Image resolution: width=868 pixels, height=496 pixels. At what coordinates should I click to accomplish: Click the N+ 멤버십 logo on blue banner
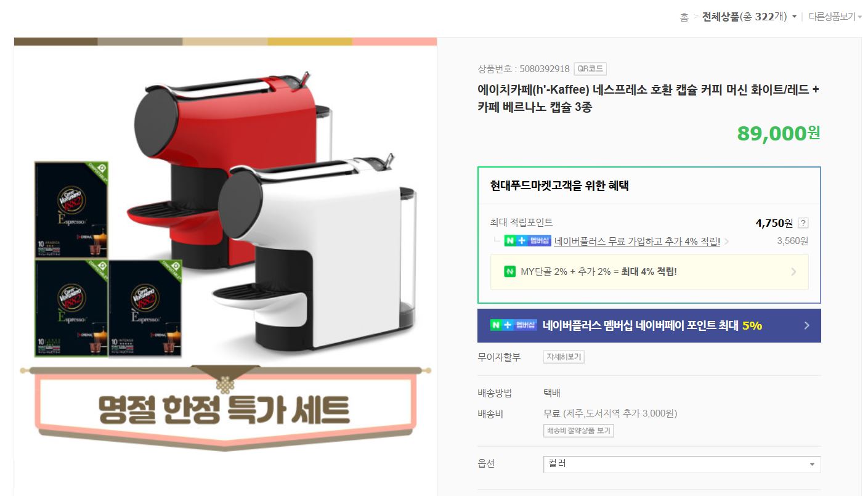pos(514,325)
